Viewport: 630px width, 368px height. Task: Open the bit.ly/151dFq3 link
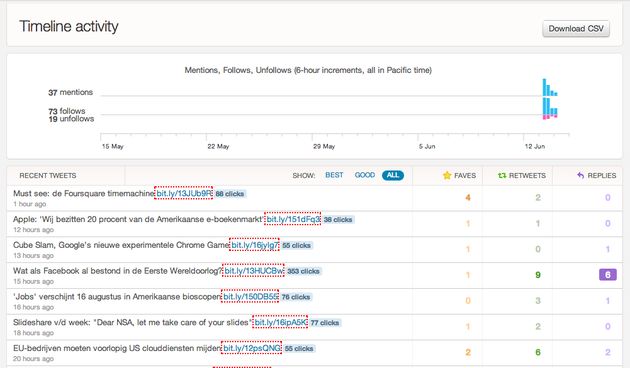[x=293, y=219]
